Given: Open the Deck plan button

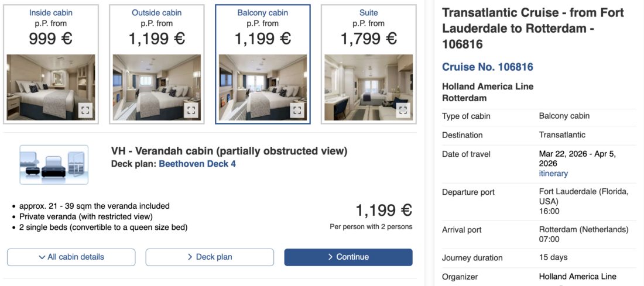Looking at the screenshot, I should tap(210, 257).
